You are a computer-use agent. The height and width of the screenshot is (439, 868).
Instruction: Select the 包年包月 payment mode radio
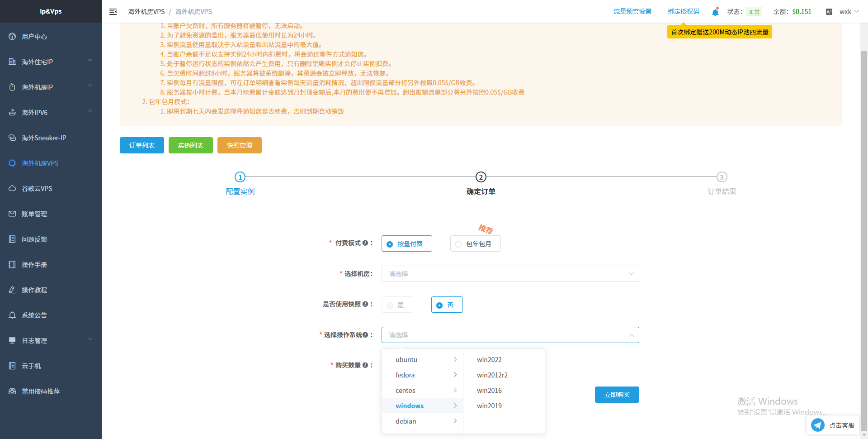click(476, 243)
